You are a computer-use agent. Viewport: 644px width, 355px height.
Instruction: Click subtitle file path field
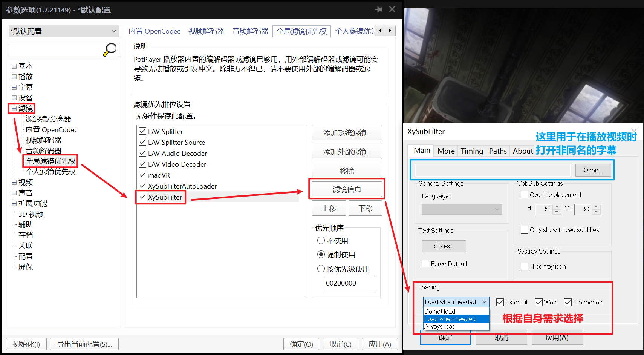493,171
